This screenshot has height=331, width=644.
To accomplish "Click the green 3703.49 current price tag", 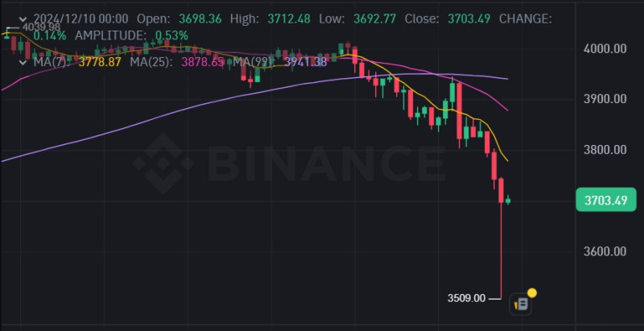I will click(x=606, y=200).
